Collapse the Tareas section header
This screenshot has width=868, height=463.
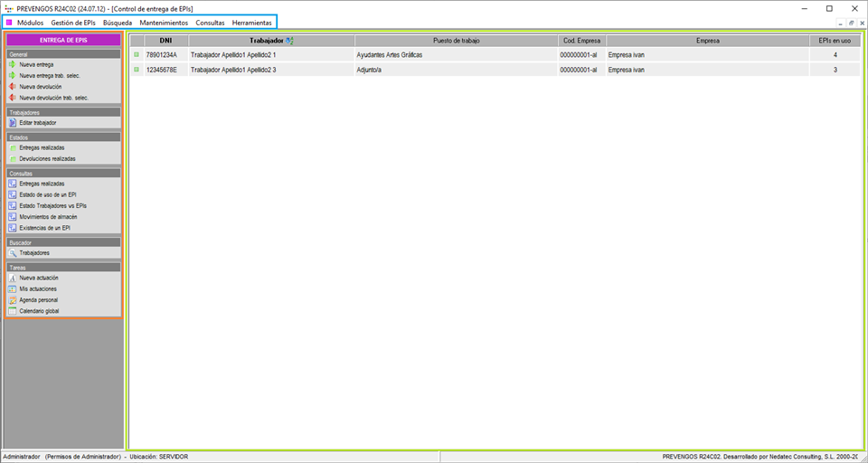click(x=63, y=268)
